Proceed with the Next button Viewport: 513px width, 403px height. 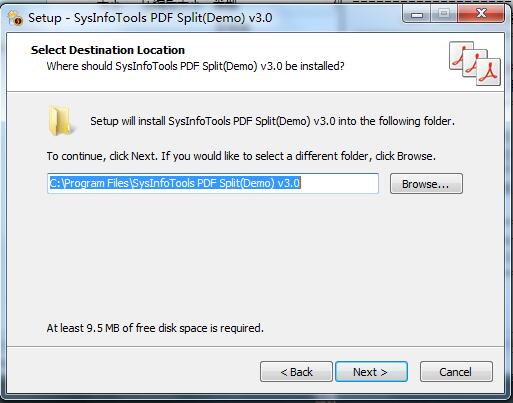tap(371, 372)
